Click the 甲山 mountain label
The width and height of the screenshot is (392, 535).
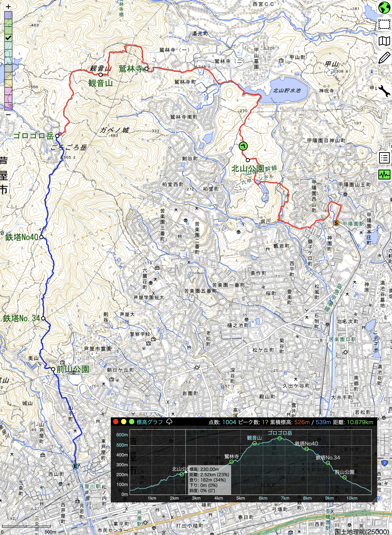332,64
